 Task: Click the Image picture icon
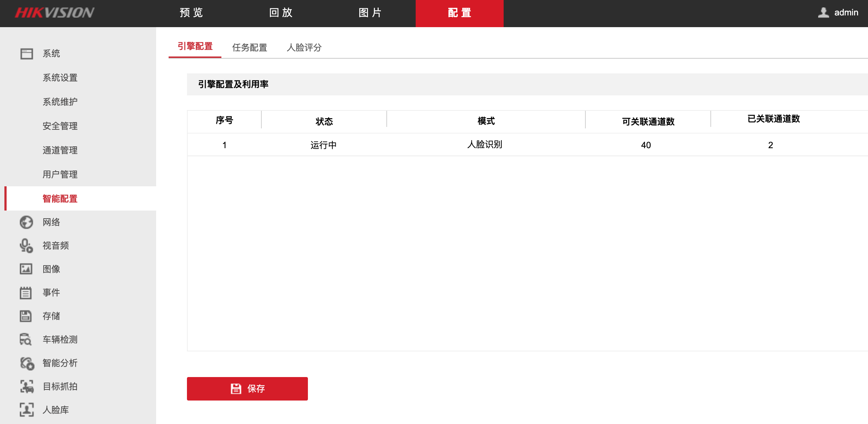click(x=26, y=269)
